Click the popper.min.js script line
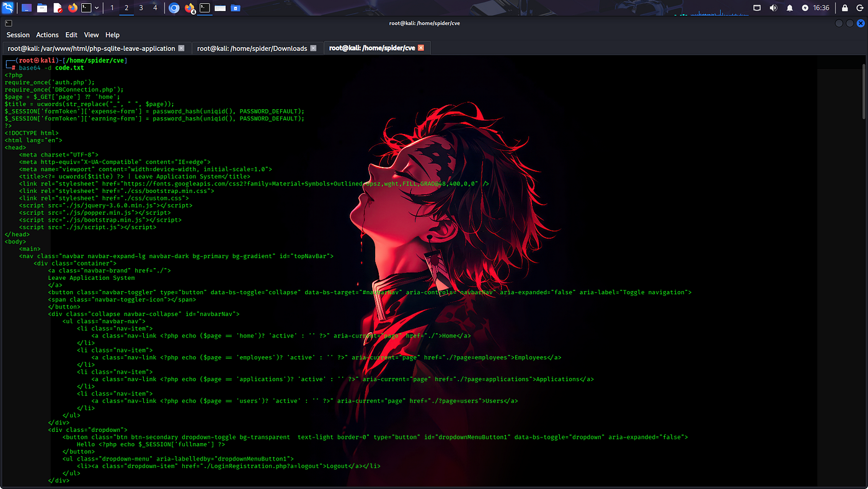868x489 pixels. coord(95,213)
